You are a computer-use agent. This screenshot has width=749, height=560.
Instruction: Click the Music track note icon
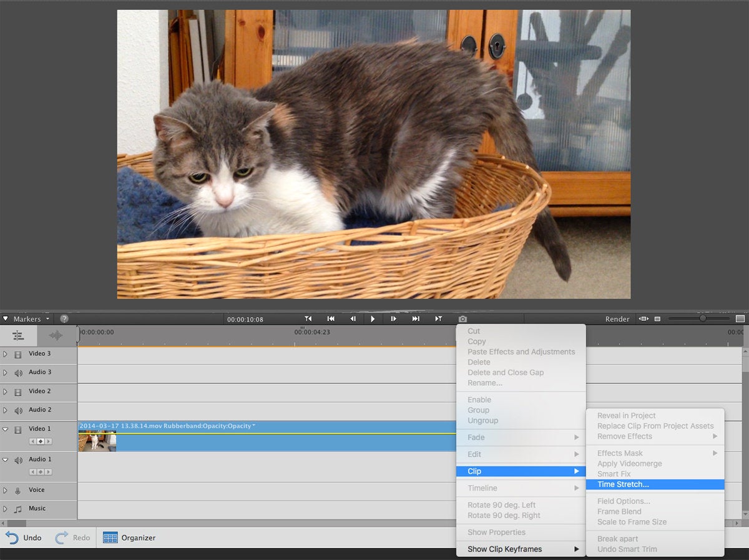pos(18,509)
